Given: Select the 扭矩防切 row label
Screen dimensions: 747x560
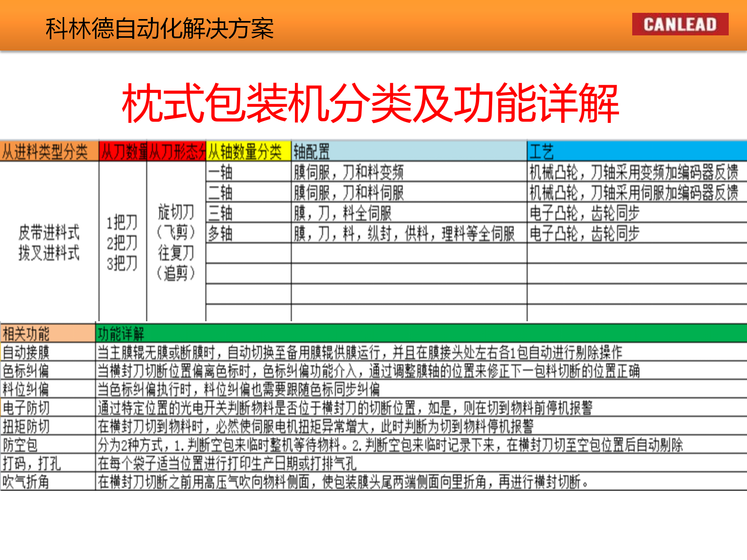Looking at the screenshot, I should pos(47,426).
